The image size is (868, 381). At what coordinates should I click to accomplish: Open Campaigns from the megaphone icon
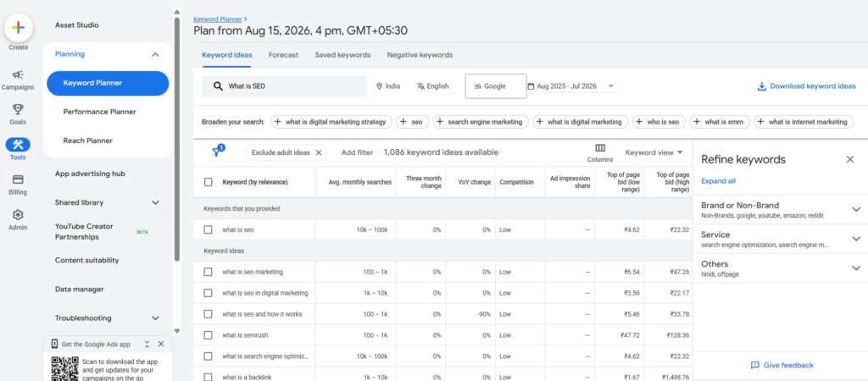click(18, 75)
